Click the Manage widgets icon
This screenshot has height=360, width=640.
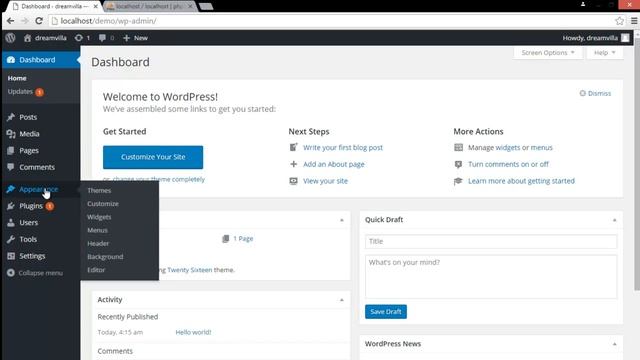click(x=458, y=147)
